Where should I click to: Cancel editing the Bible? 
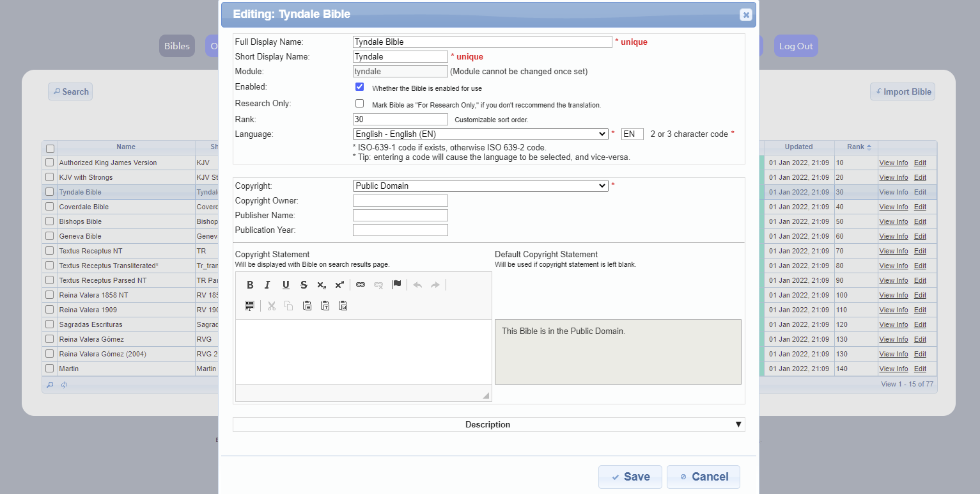tap(703, 477)
